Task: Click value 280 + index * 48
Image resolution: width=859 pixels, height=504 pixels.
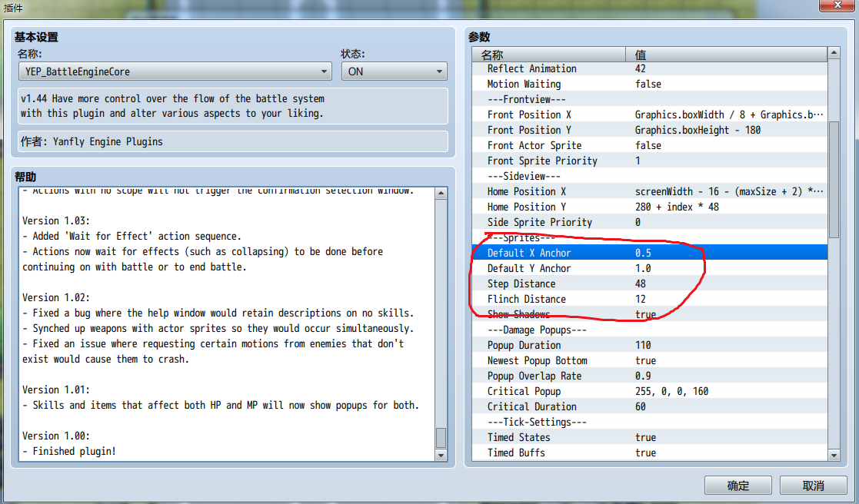Action: point(677,207)
